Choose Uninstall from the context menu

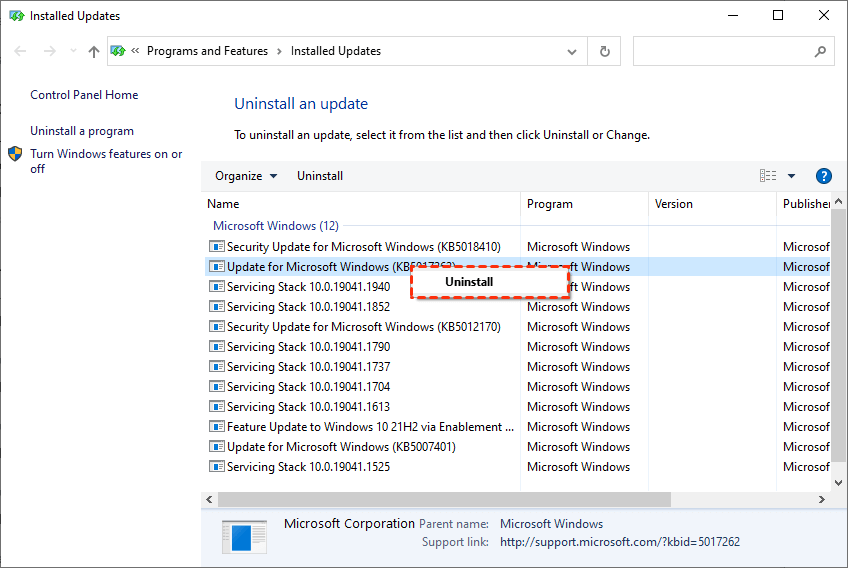pos(490,282)
